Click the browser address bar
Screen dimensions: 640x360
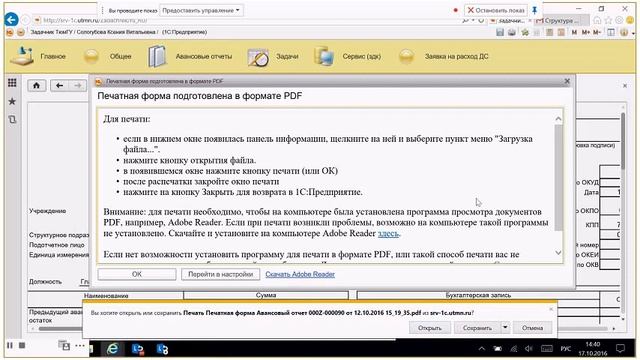pos(245,20)
